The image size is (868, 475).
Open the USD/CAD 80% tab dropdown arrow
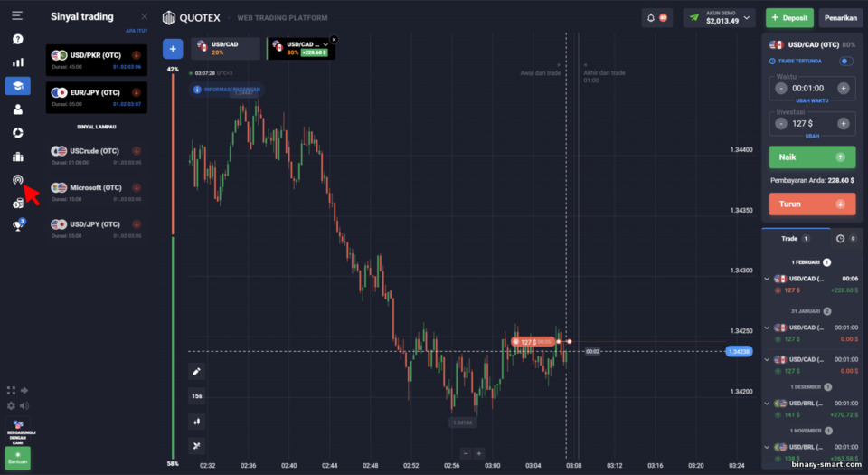click(x=325, y=44)
